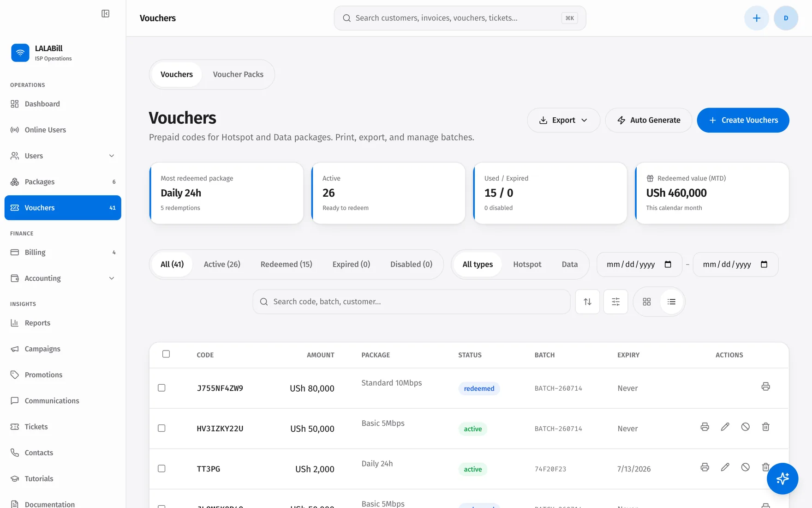Open the quick add plus button
This screenshot has width=812, height=508.
(x=756, y=18)
